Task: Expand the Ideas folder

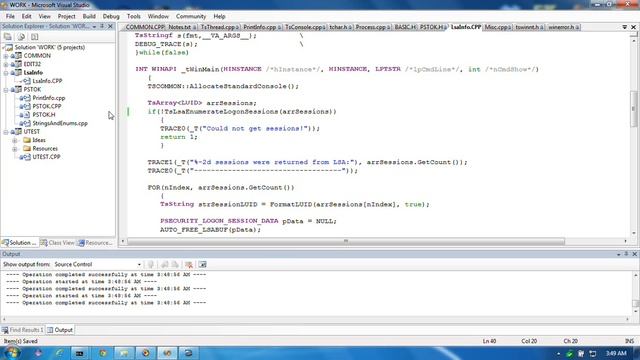Action: 15,140
